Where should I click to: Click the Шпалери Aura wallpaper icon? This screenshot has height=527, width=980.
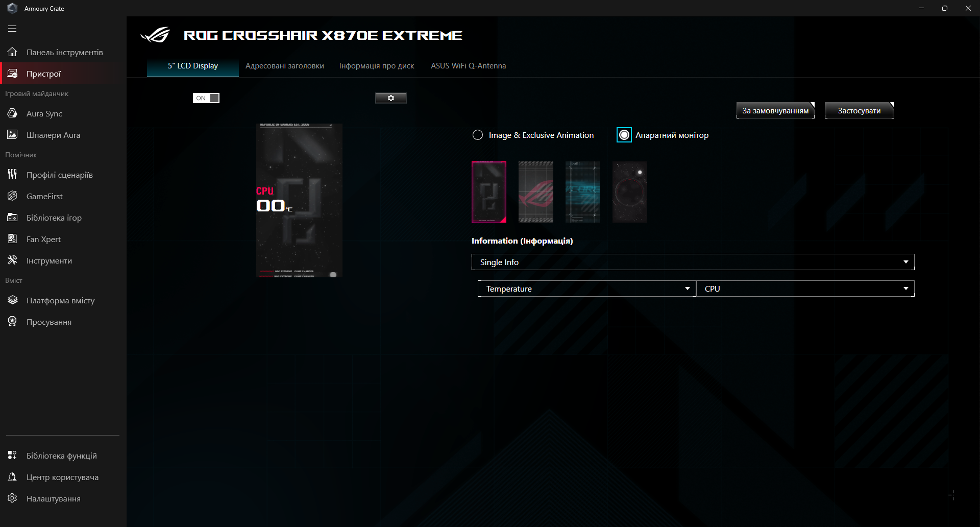coord(12,135)
